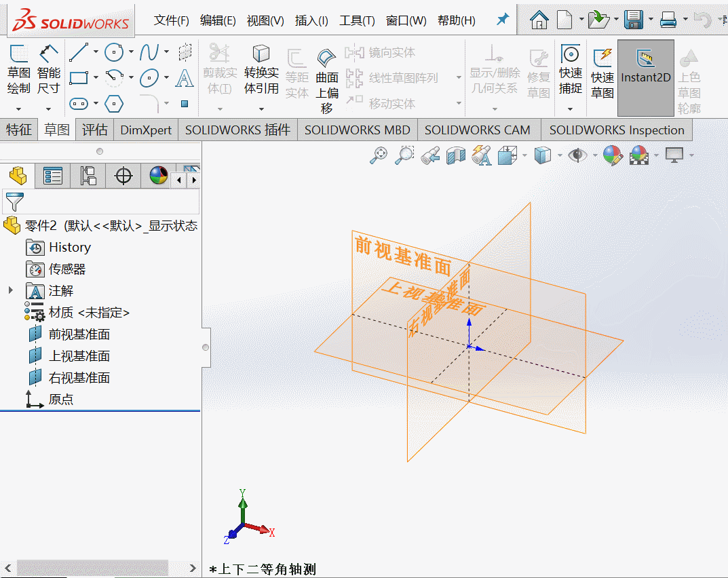Image resolution: width=728 pixels, height=578 pixels.
Task: Switch to the 评估 evaluate tab
Action: (95, 130)
